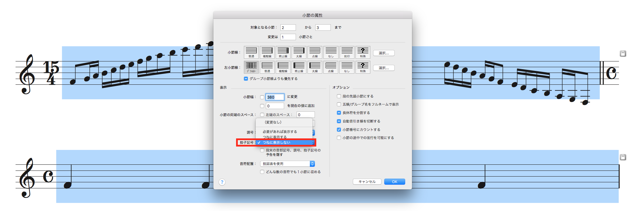644x211 pixels.
Task: Select the 複縦線 double barline icon in the 小節線 row
Action: click(267, 52)
